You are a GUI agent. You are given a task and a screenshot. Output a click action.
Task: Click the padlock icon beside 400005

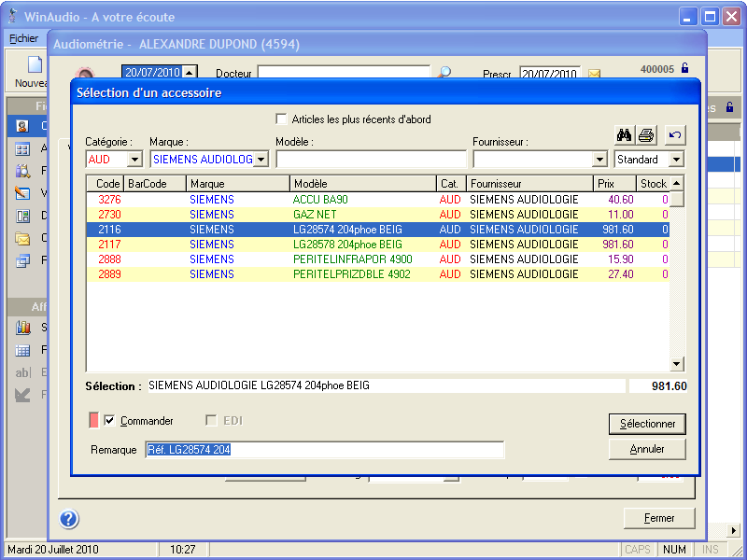684,68
